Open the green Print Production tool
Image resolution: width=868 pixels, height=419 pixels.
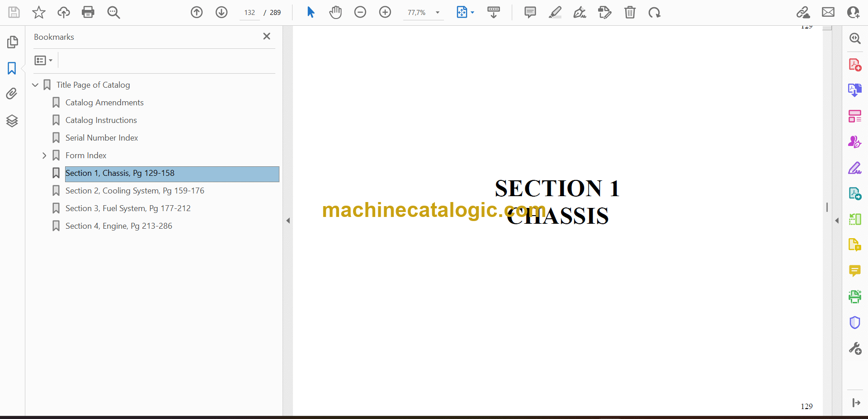coord(855,297)
